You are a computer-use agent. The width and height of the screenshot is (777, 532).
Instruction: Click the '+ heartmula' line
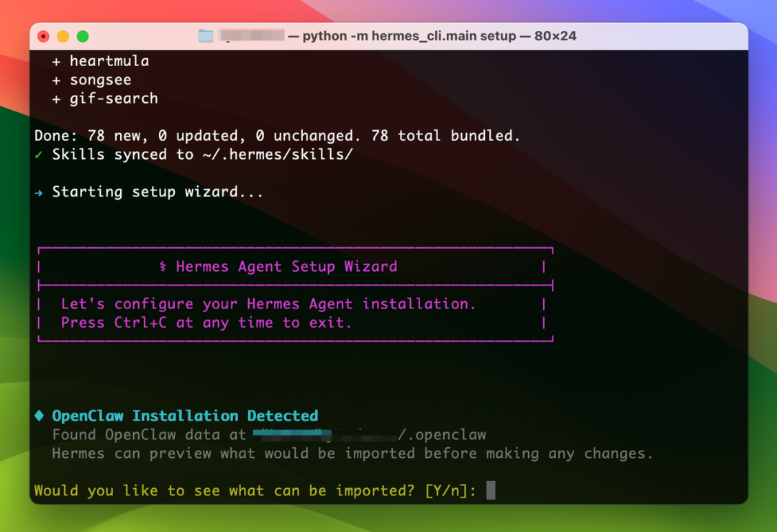pos(101,61)
